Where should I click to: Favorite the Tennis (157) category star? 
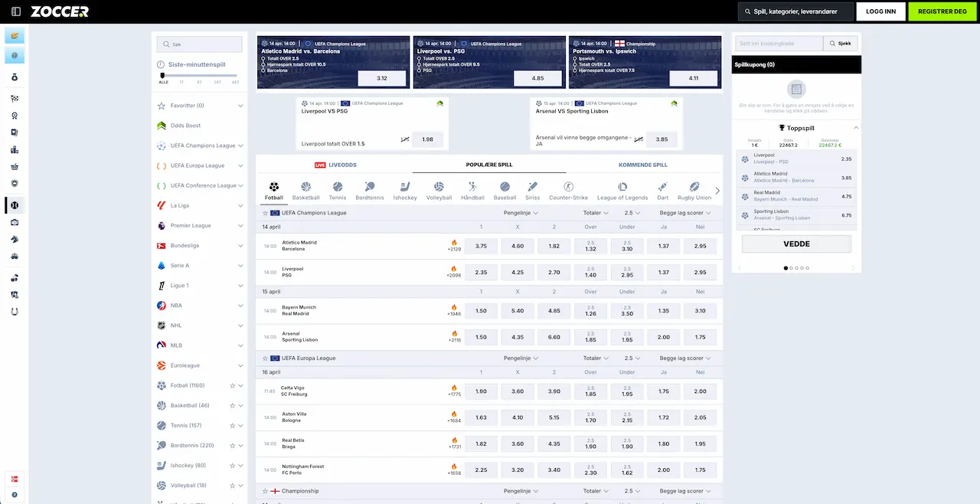click(231, 425)
